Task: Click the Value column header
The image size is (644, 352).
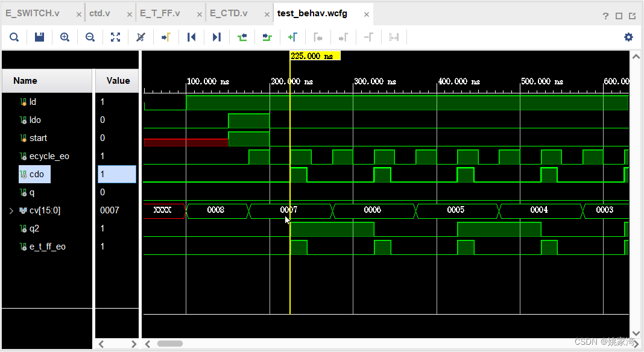Action: [118, 81]
